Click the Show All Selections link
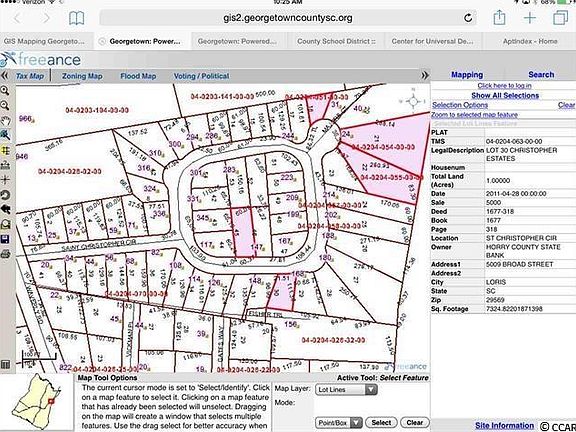 [505, 96]
